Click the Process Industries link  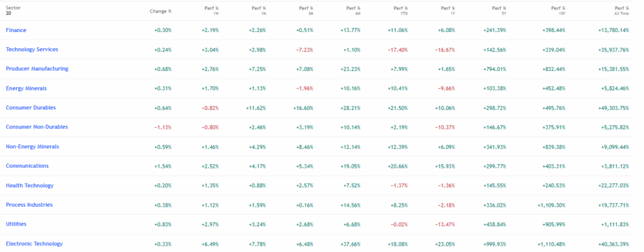(29, 205)
